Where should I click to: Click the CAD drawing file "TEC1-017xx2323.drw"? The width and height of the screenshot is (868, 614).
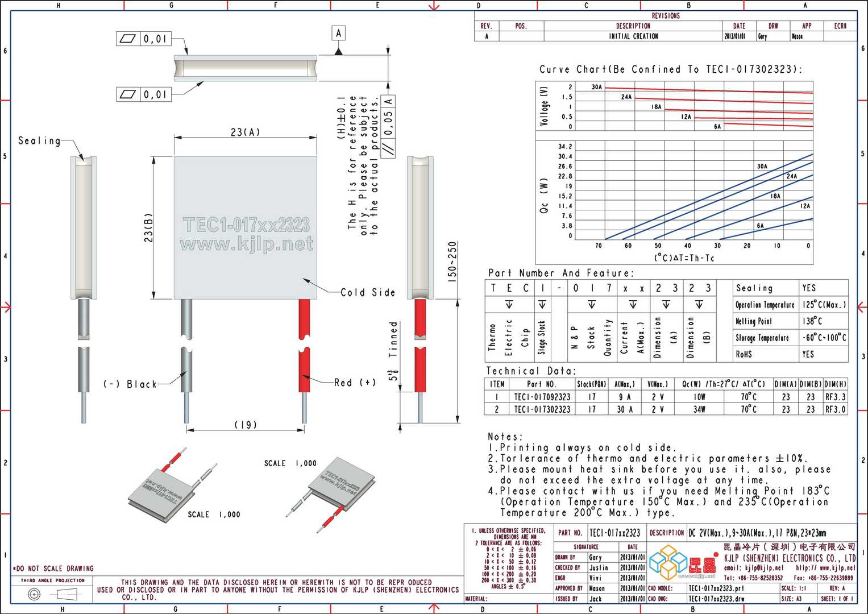716,599
